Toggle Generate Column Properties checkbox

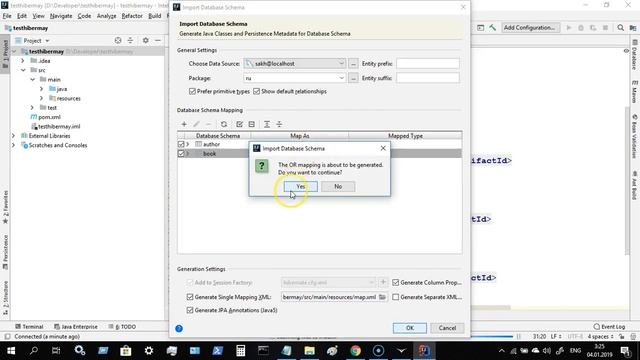(x=396, y=282)
